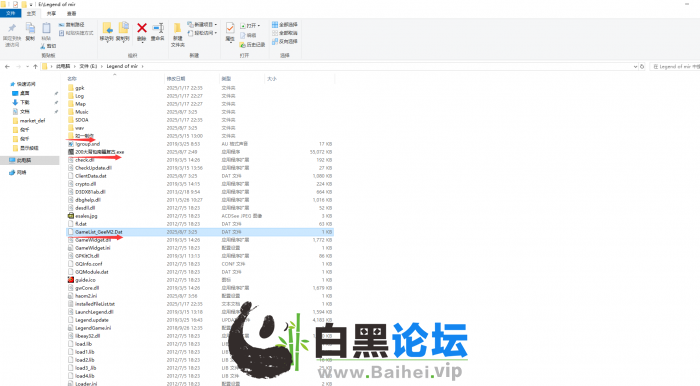Screen dimensions: 700x386
Task: Click the Pin to Quick access icon
Action: (12, 29)
